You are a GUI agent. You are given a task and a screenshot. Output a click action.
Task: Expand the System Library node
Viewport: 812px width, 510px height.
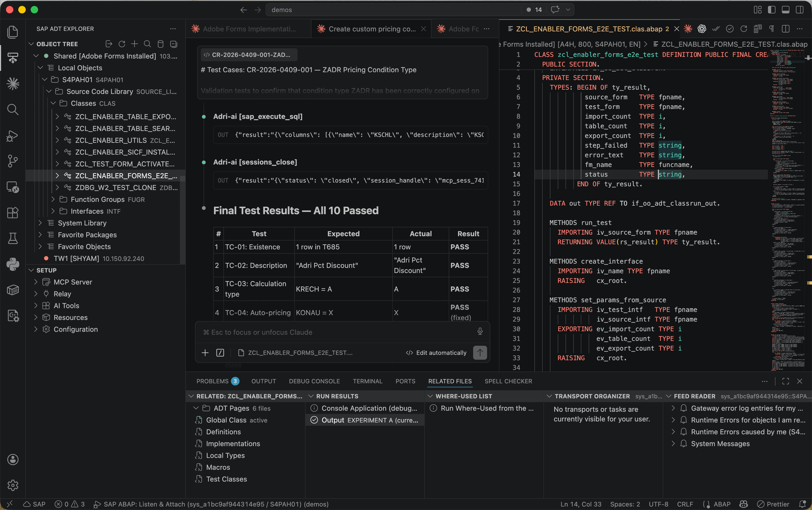[40, 223]
